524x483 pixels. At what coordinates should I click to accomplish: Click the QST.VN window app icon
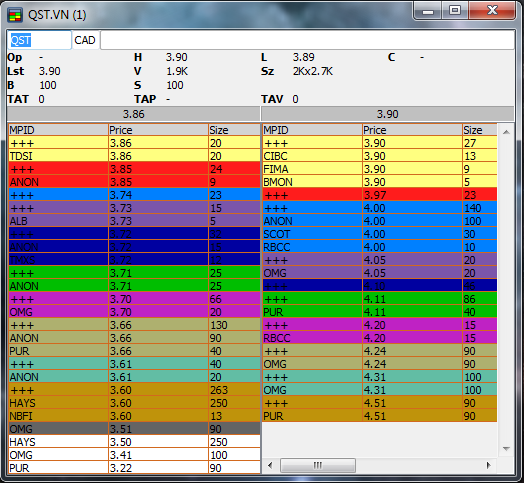coord(15,15)
